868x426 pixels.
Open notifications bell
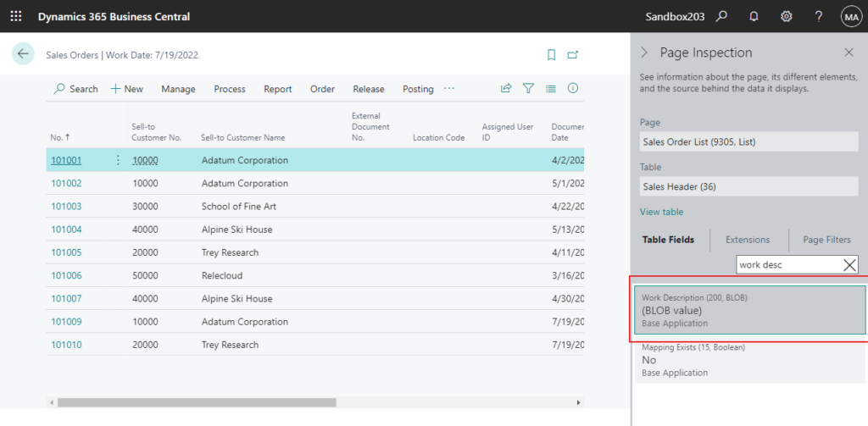[754, 17]
